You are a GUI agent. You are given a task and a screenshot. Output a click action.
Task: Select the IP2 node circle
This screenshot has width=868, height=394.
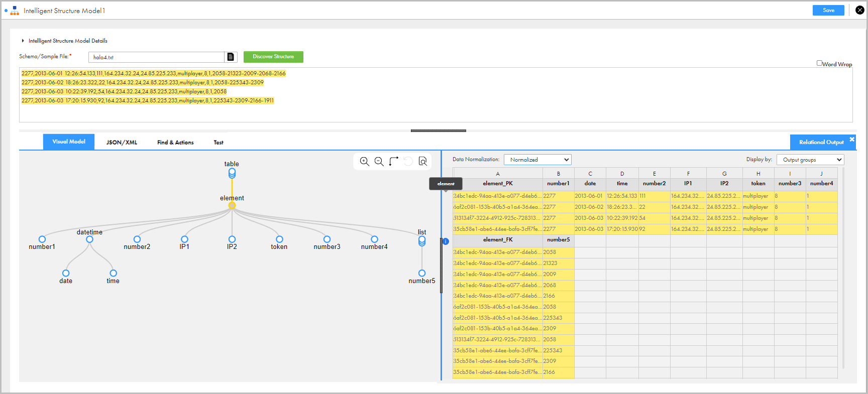232,239
